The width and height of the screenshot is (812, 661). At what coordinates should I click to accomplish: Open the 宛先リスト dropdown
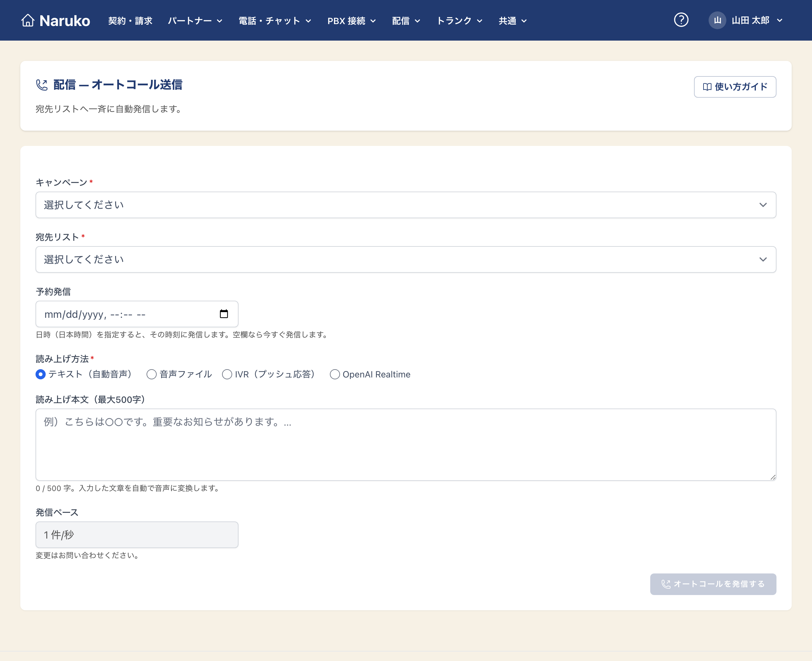(x=406, y=259)
